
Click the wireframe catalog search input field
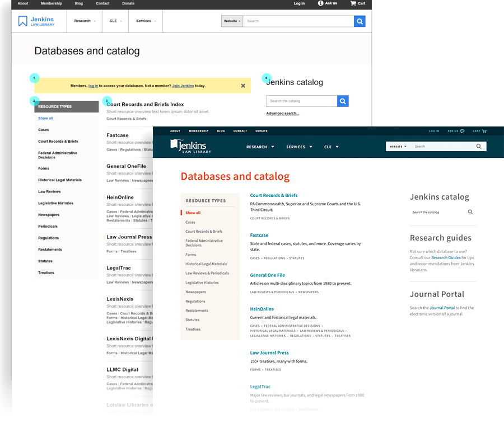click(x=301, y=101)
